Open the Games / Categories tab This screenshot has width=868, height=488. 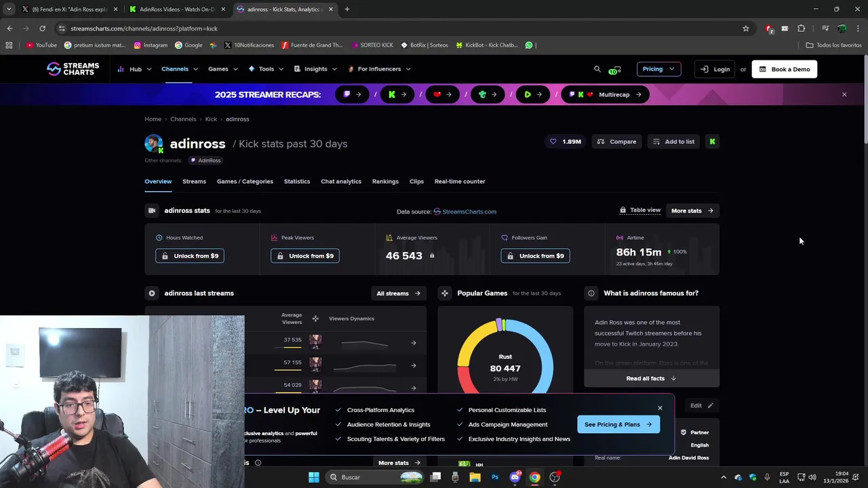click(245, 182)
